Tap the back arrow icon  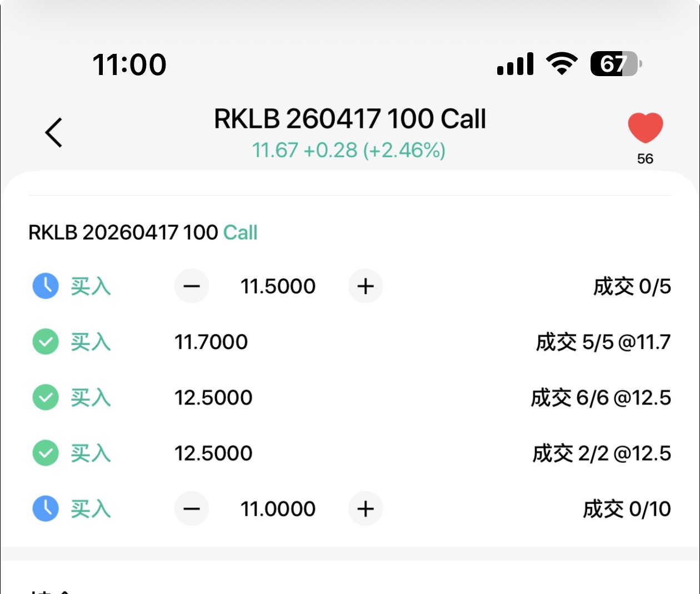point(54,132)
